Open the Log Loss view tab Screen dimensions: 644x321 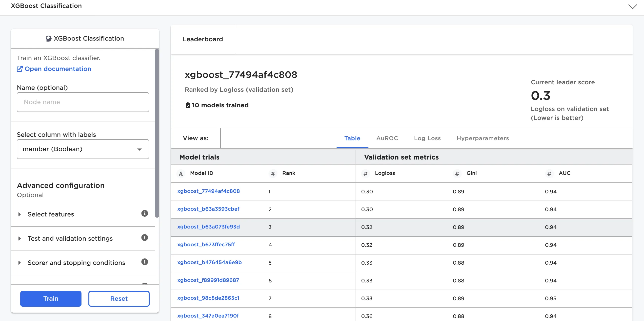(x=427, y=138)
